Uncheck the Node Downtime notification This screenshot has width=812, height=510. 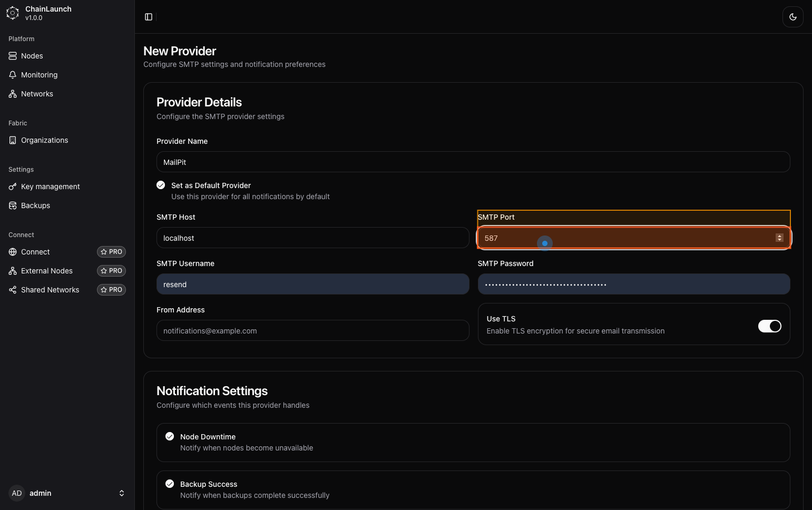[170, 436]
